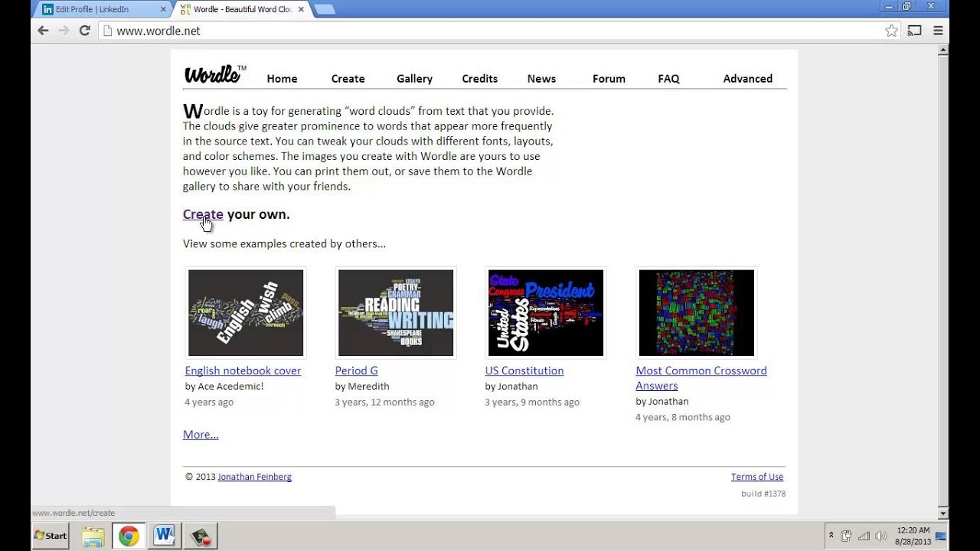Screen dimensions: 980x551
Task: Click the address bar www.wordle.net
Action: point(490,31)
